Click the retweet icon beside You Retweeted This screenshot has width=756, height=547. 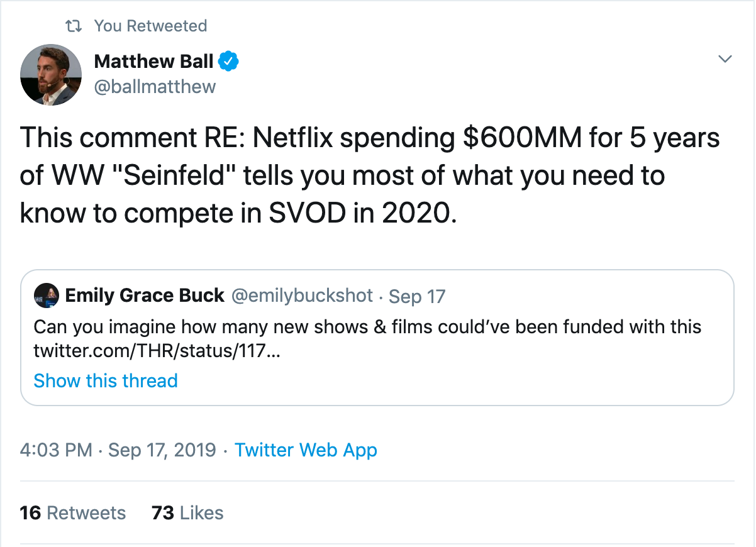pyautogui.click(x=74, y=26)
